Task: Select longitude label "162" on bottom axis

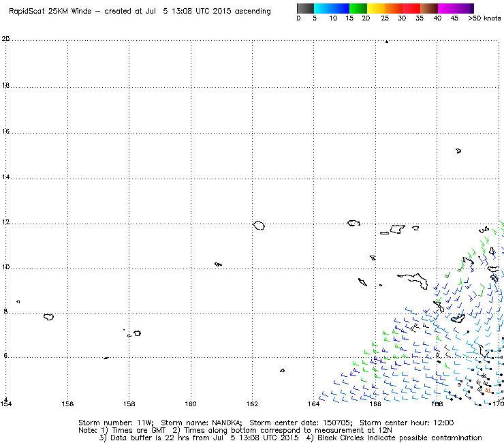Action: pos(252,403)
